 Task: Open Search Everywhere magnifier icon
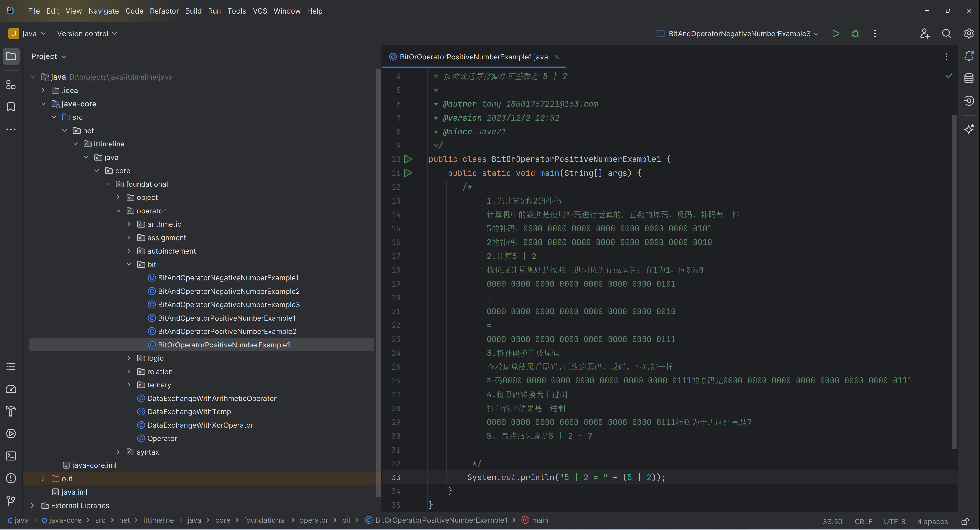click(947, 33)
